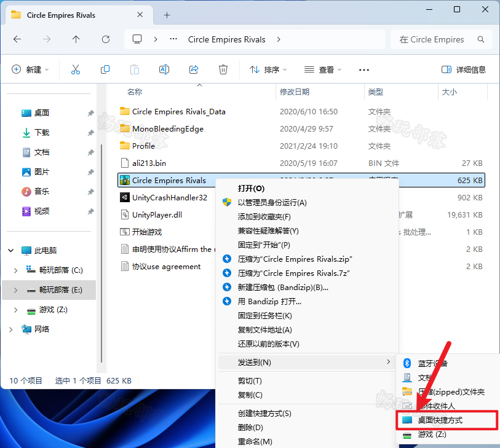Unpin 桌面 using its pin icon
500x448 pixels.
[90, 113]
